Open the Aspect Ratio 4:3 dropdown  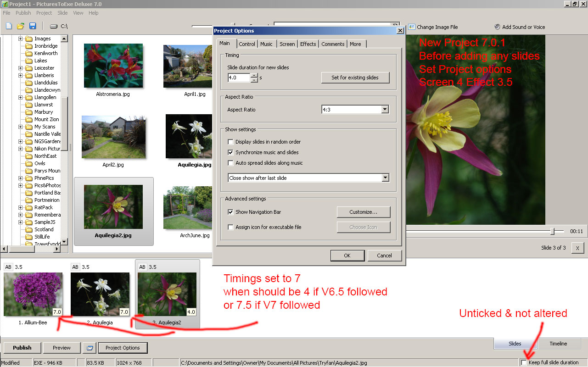pos(385,110)
